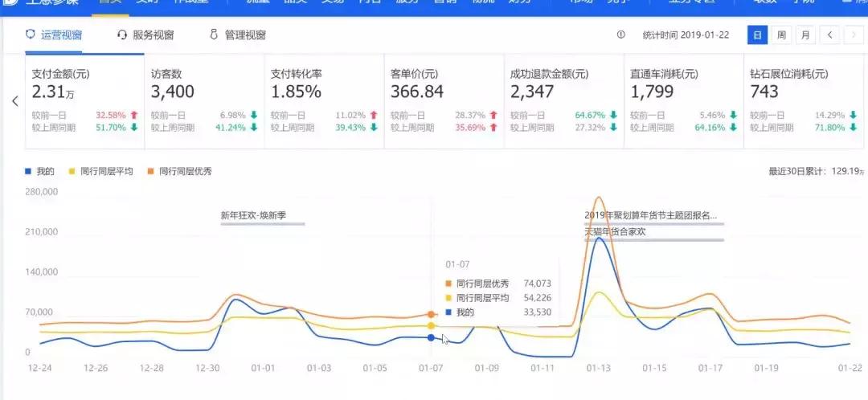Click the person icon beside 管理视窗
Viewport: 868px width, 400px height.
(x=214, y=35)
